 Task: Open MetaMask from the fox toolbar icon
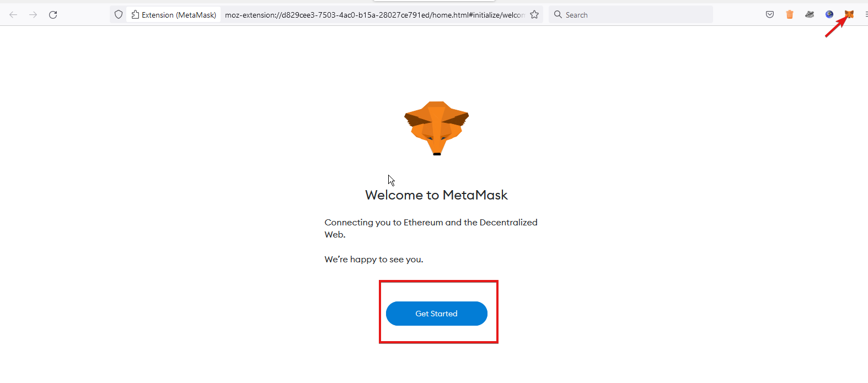tap(849, 14)
